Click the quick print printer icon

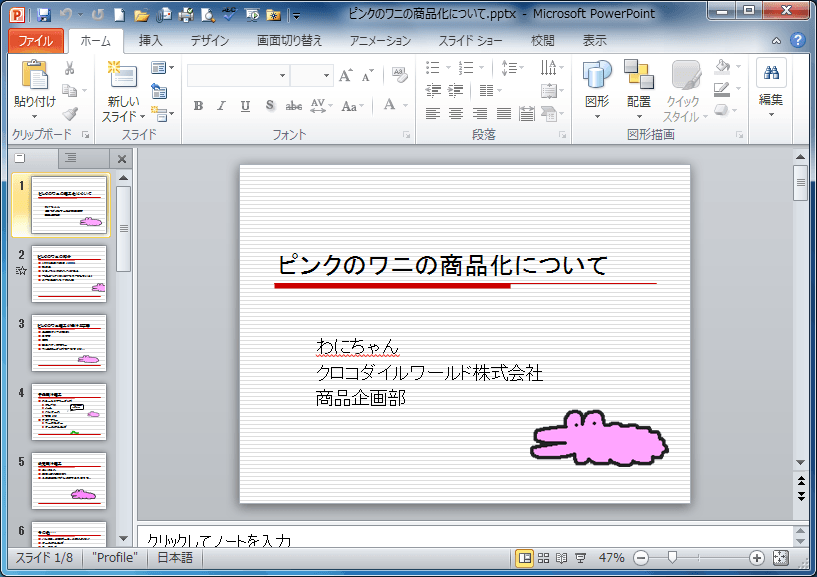tap(186, 15)
